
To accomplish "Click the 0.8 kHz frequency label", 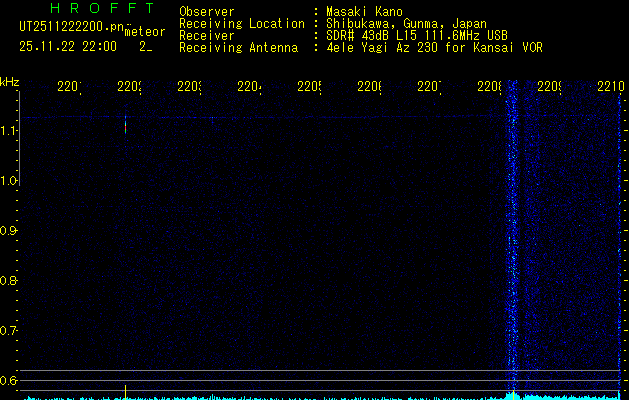I will 8,280.
